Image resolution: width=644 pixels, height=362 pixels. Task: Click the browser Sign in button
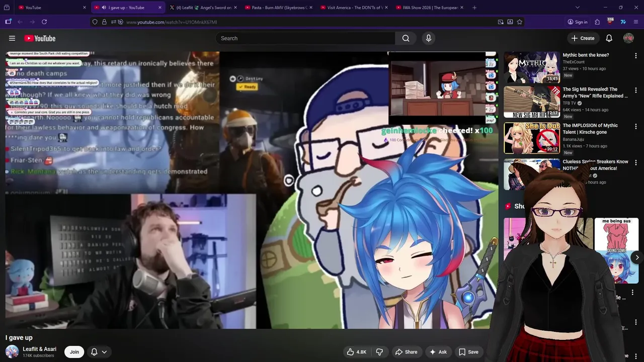pos(577,22)
